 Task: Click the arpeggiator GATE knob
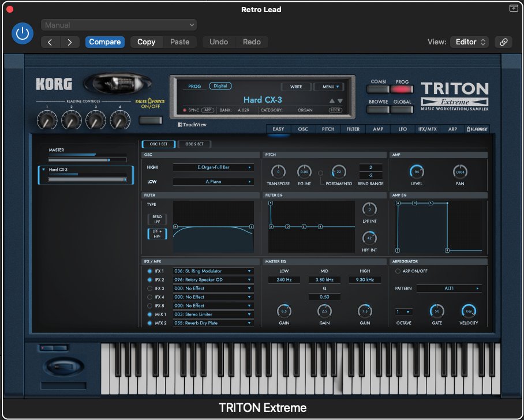point(437,311)
